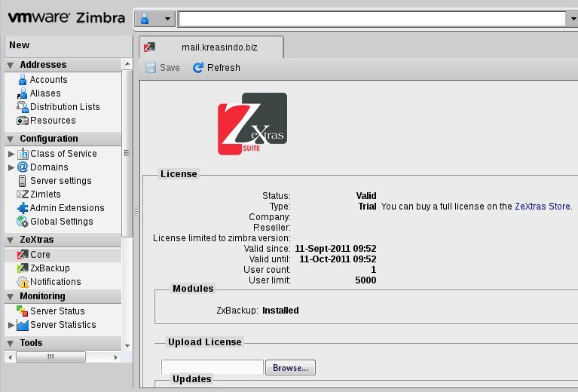Click the Upload License file path field
The image size is (578, 392).
[x=213, y=368]
